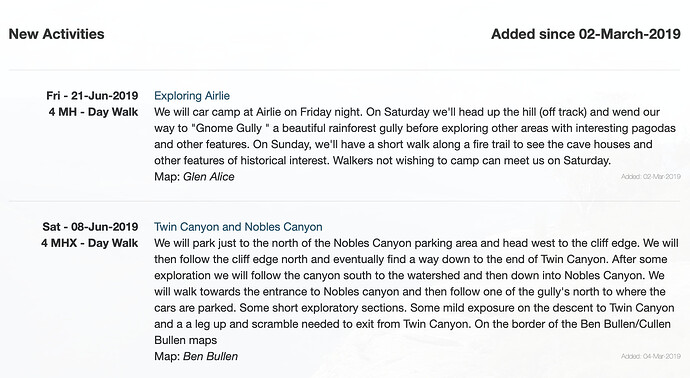This screenshot has height=378, width=690.
Task: Click the "Bullen maps" text line
Action: pyautogui.click(x=186, y=340)
